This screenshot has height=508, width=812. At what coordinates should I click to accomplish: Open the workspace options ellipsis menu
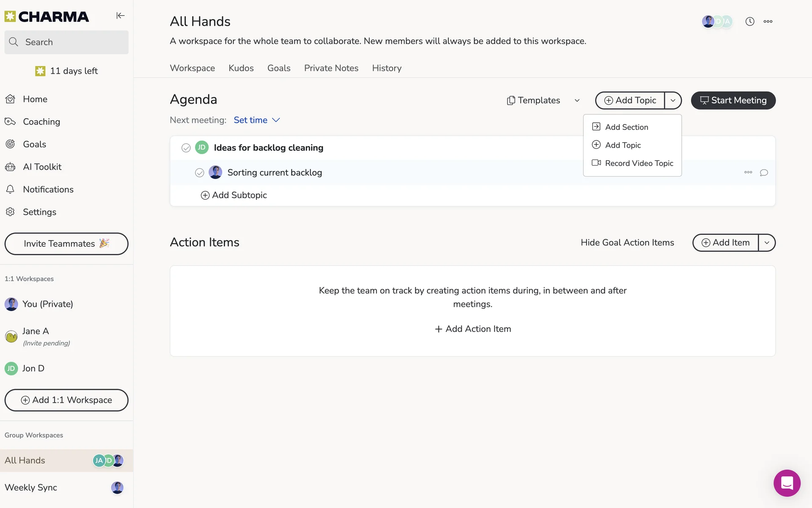click(x=768, y=22)
